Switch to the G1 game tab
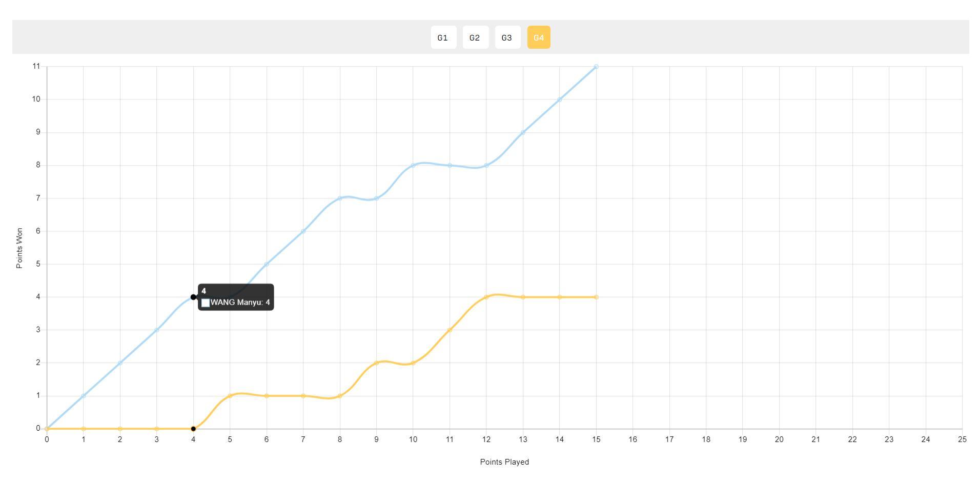The image size is (980, 480). (x=443, y=37)
